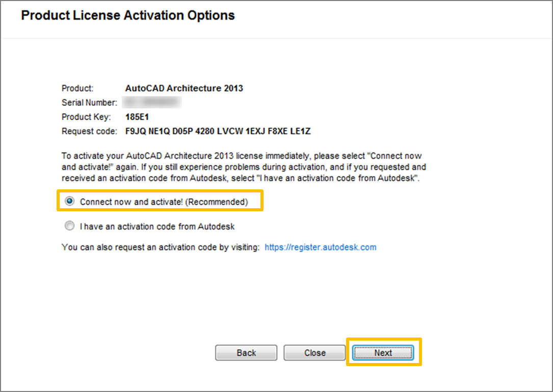Click the 'Product:' field label
Viewport: 553px width, 392px height.
77,88
